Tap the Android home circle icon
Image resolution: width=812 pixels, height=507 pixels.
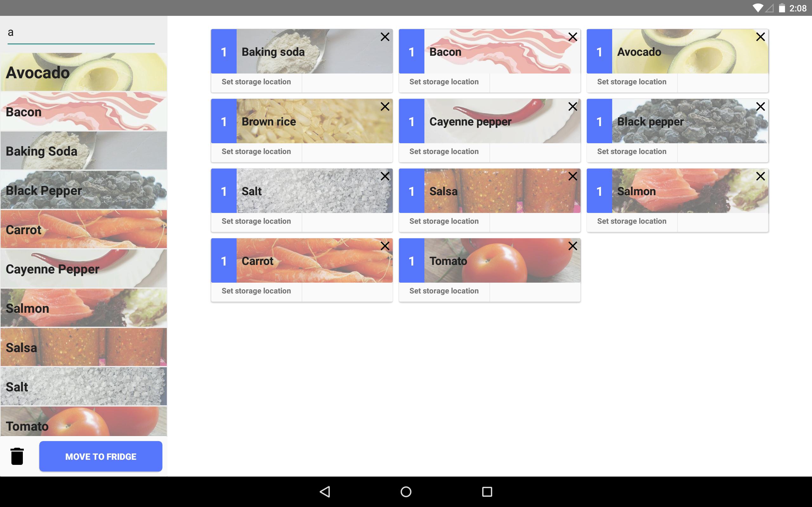[x=406, y=491]
